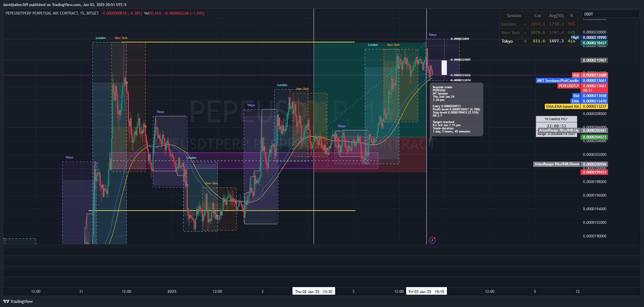
Task: Click the Tokyo row in session table
Action: [538, 41]
